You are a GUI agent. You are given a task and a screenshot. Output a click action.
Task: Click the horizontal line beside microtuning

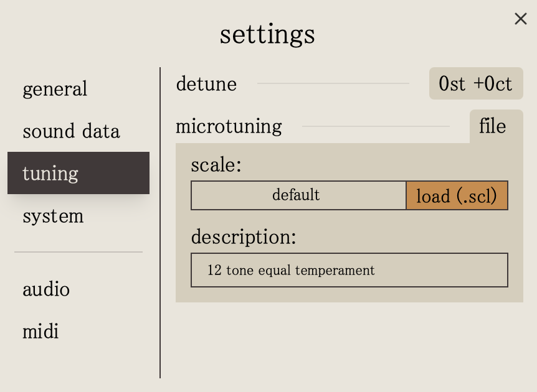[x=375, y=126]
